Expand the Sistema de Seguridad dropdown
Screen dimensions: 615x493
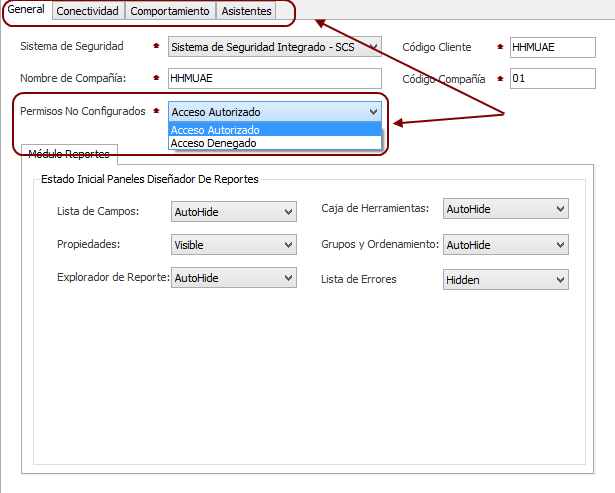pos(273,46)
